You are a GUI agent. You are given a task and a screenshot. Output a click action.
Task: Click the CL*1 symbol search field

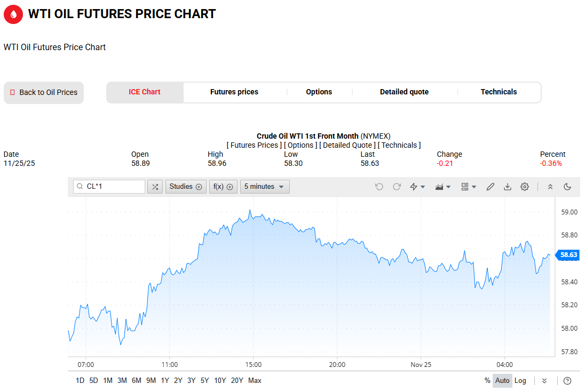point(113,187)
